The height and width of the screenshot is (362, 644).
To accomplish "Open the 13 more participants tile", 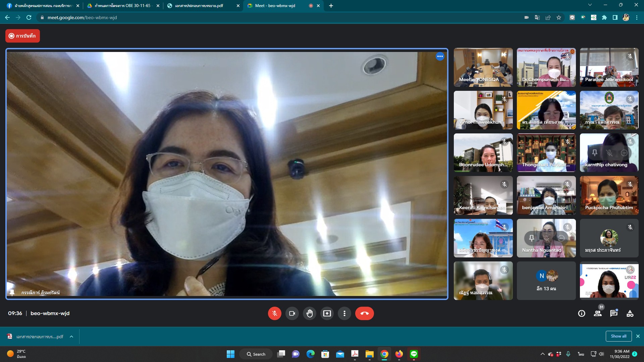I will (x=546, y=281).
